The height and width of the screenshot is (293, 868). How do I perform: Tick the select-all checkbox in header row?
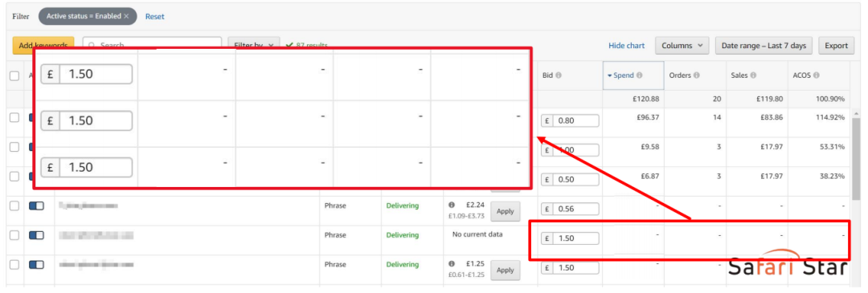pyautogui.click(x=14, y=76)
